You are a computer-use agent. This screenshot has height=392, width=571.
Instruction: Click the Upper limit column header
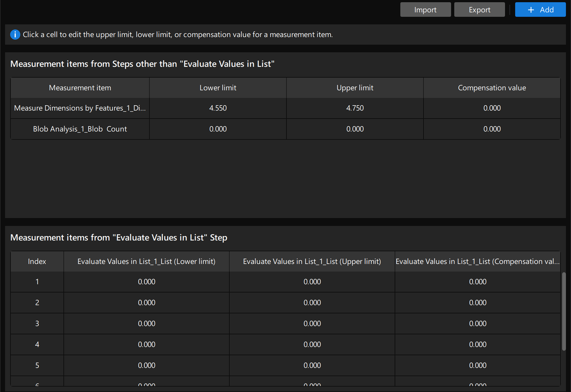(x=355, y=87)
